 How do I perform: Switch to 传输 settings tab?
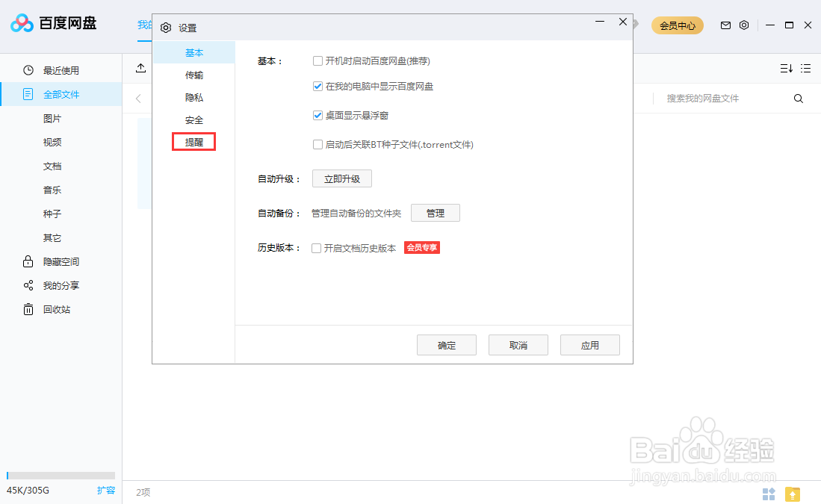pyautogui.click(x=194, y=75)
